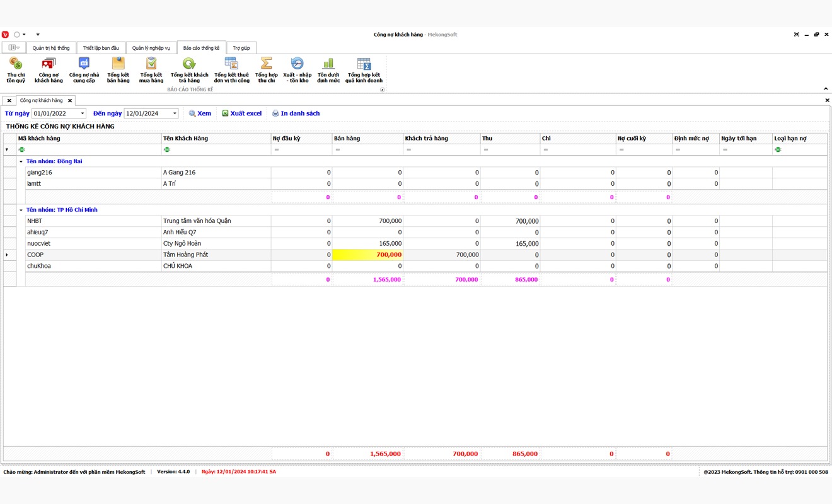Collapse the Đồng Nai group
The height and width of the screenshot is (504, 832).
(x=21, y=162)
